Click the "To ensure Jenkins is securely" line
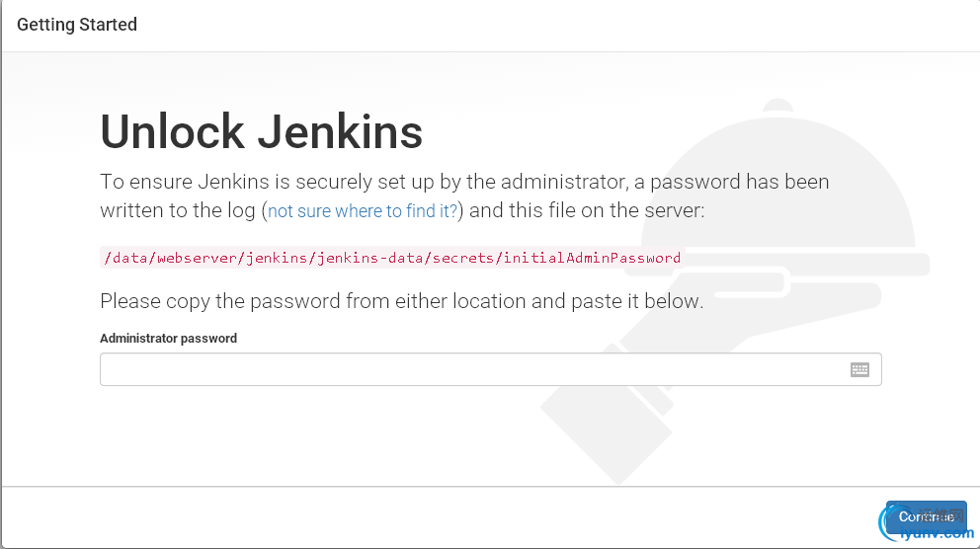This screenshot has width=980, height=549. tap(464, 182)
